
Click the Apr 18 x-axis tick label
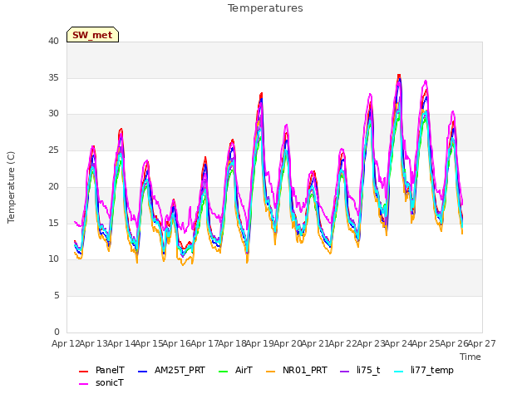point(232,343)
